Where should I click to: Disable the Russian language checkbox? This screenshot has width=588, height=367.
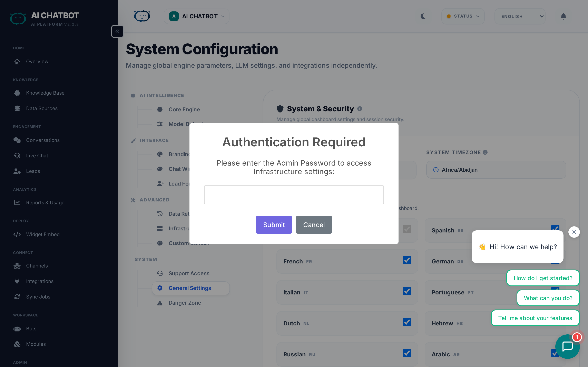point(407,353)
